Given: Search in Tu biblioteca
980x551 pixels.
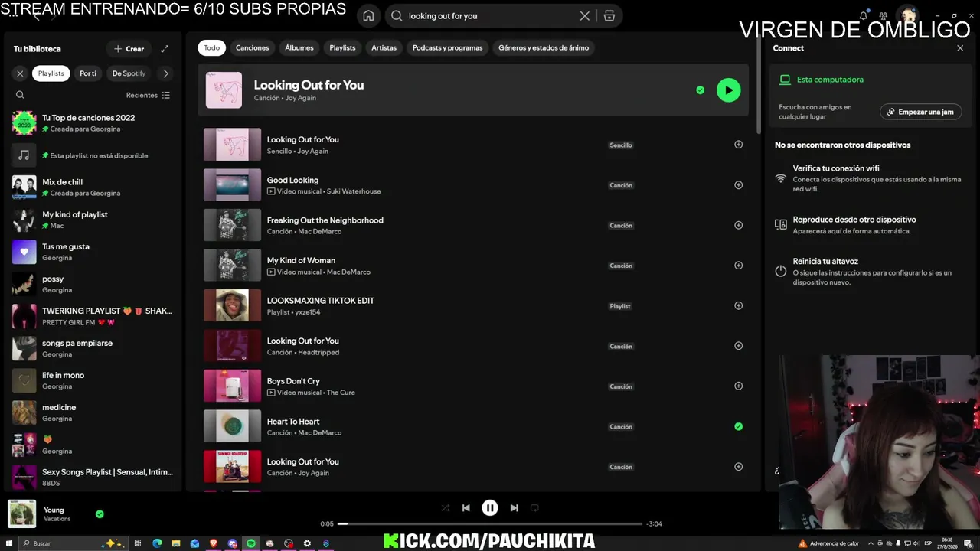Looking at the screenshot, I should (20, 95).
